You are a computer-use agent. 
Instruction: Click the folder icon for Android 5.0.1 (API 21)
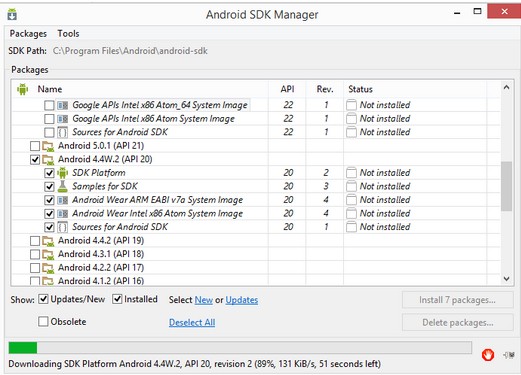pos(48,146)
